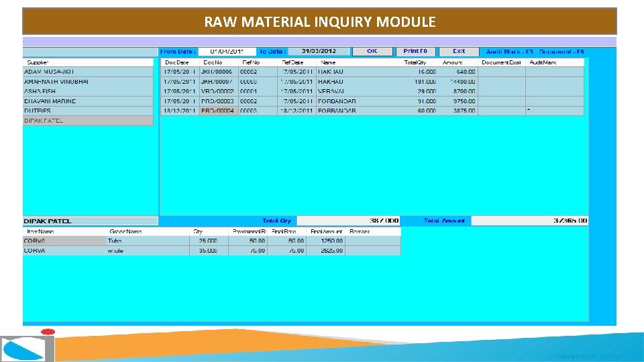Edit the To Date field 31/03/2012
644x362 pixels.
(319, 52)
